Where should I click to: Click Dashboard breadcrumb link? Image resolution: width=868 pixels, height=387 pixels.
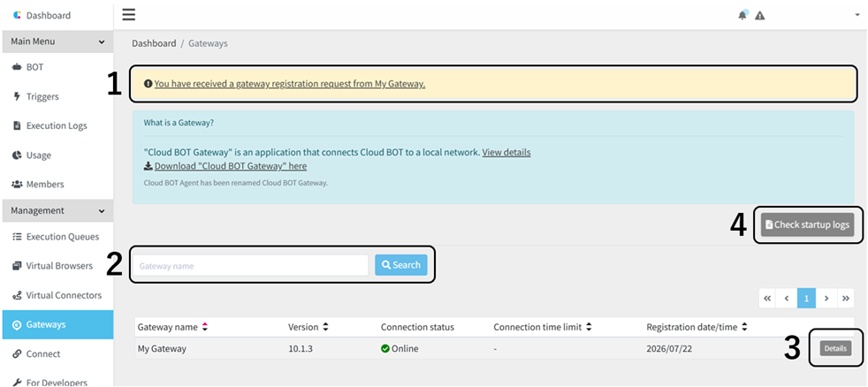pyautogui.click(x=154, y=43)
